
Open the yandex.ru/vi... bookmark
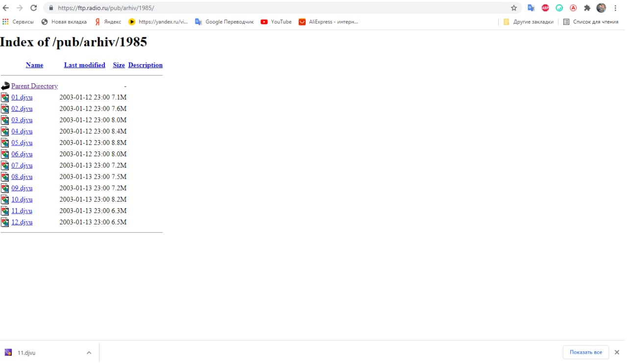tap(158, 22)
